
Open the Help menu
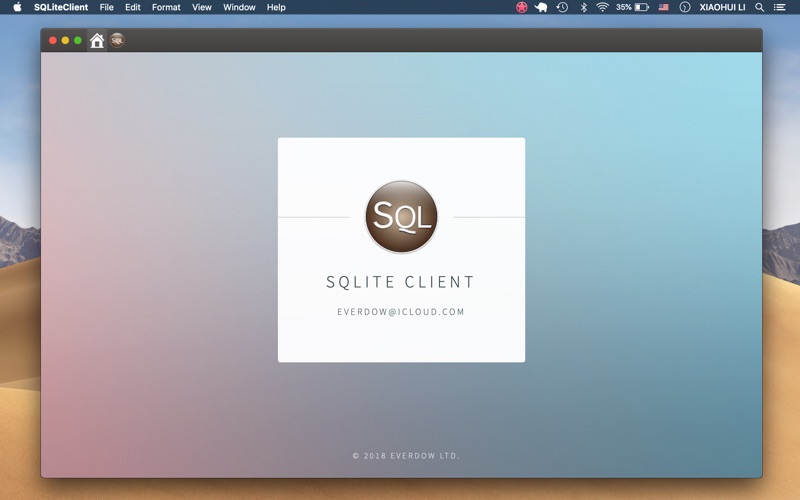click(276, 7)
